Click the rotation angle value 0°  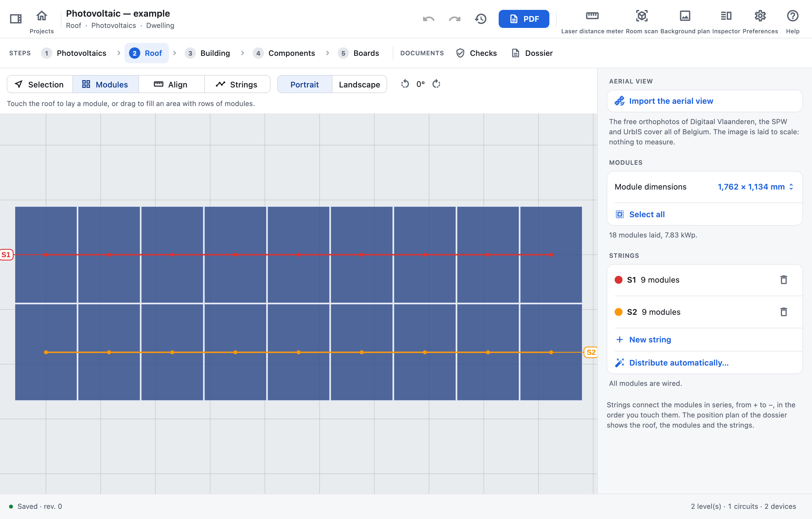click(x=420, y=84)
